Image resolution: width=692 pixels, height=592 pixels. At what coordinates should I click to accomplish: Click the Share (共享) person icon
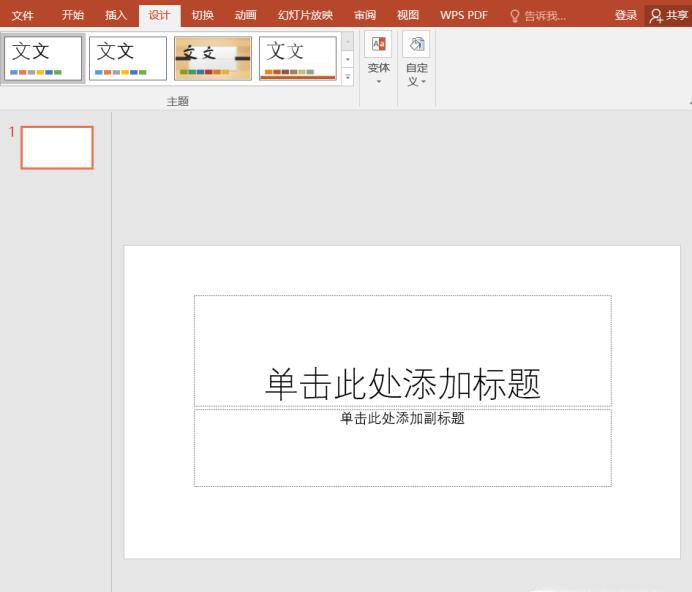click(x=656, y=15)
